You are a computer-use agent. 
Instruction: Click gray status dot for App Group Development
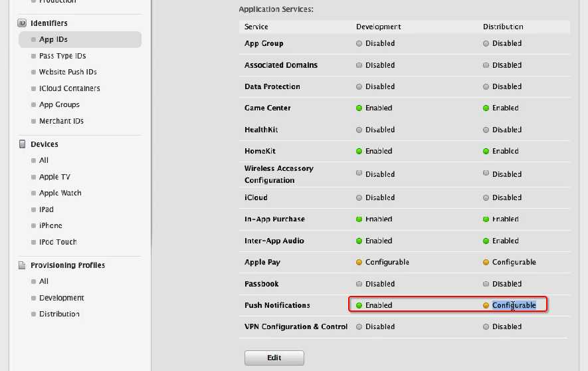click(x=359, y=44)
